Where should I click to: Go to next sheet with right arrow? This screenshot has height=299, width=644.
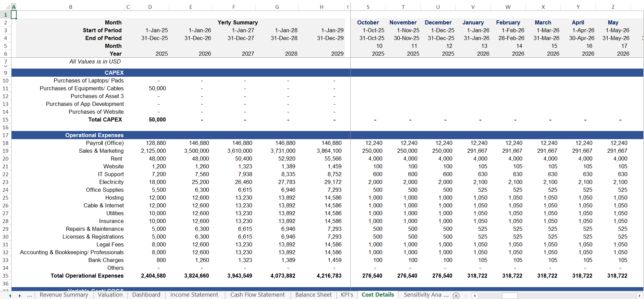tap(20, 296)
